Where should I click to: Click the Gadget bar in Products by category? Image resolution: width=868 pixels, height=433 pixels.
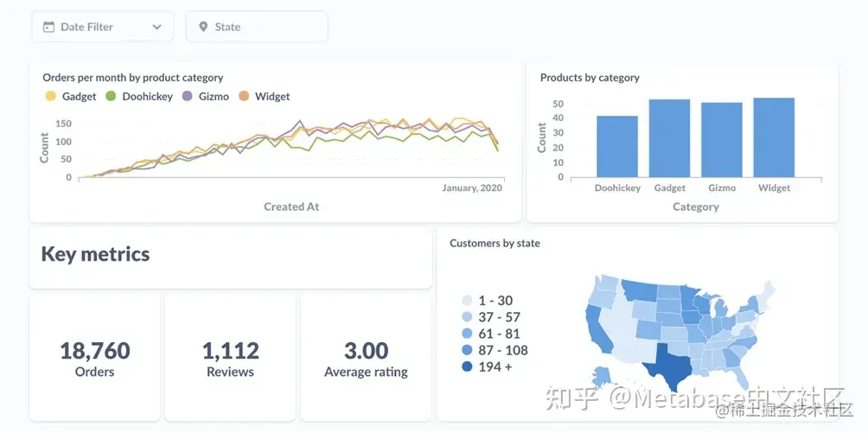(670, 138)
